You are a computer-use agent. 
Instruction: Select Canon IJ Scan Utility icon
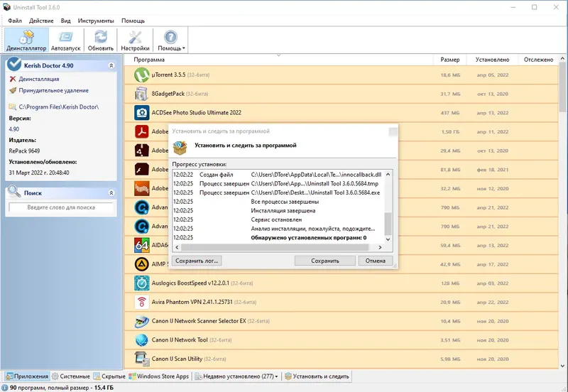point(141,359)
